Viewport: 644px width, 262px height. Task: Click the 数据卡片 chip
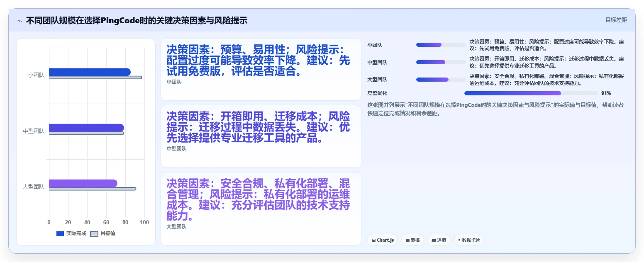(469, 240)
